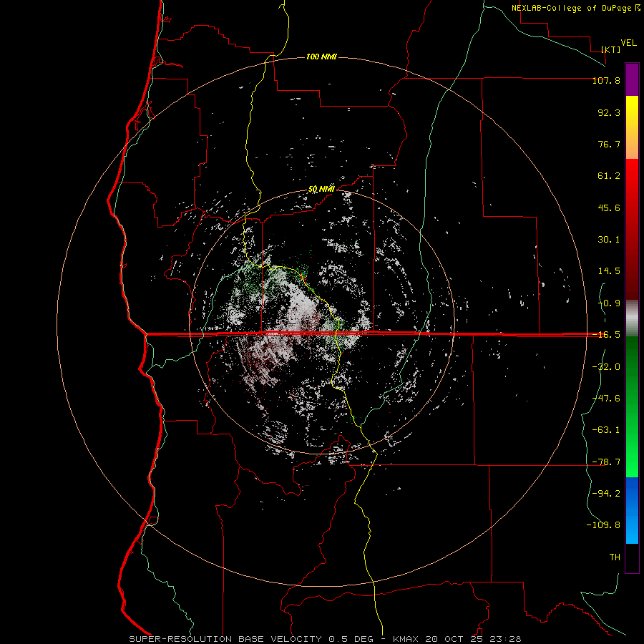Click the 14.5 scale value
Viewport: 644px width, 644px height.
coord(609,271)
